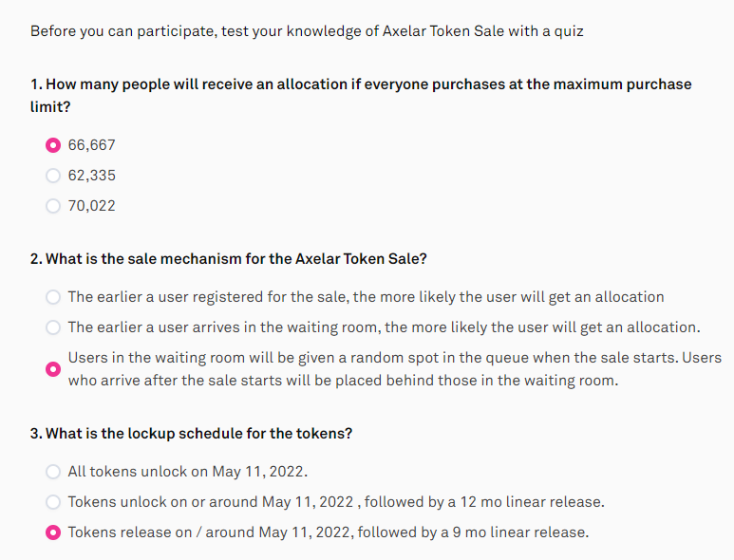
Task: Click the 'Tokens unlock on or around' answer text
Action: (336, 502)
